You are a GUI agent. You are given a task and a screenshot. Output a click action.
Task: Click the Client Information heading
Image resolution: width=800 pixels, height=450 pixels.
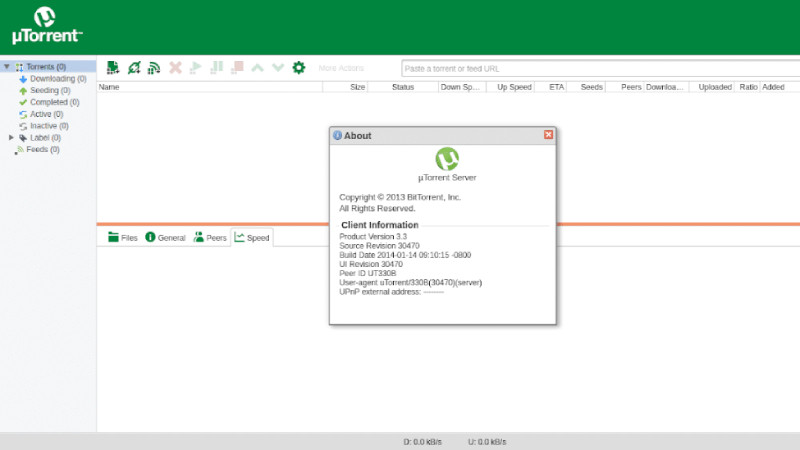(x=380, y=225)
